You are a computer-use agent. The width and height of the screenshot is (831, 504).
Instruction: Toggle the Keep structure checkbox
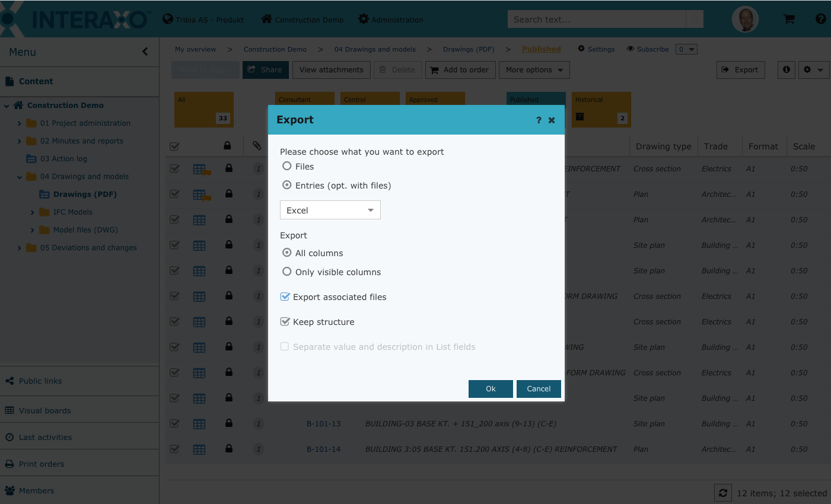tap(285, 321)
